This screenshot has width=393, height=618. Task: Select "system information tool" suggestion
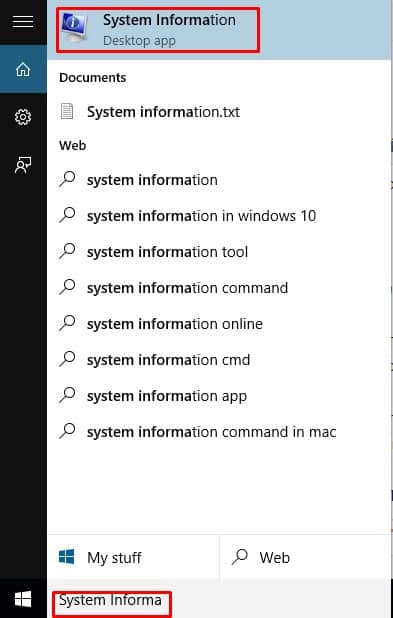(x=219, y=252)
